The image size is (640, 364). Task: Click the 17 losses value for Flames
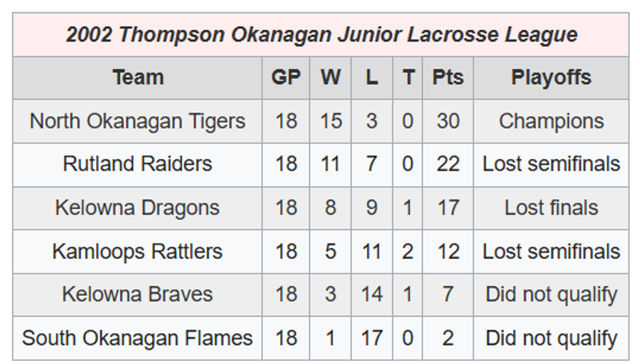372,338
